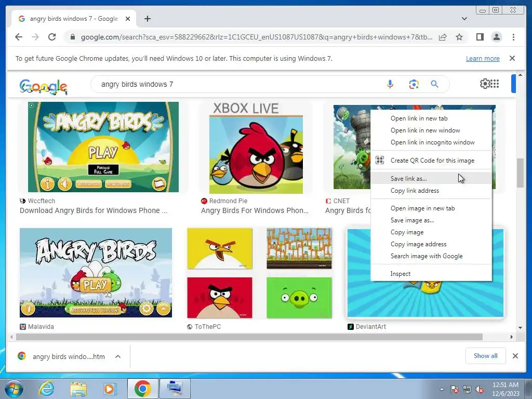Click the XBOX LIVE red bird thumbnail

pyautogui.click(x=256, y=148)
